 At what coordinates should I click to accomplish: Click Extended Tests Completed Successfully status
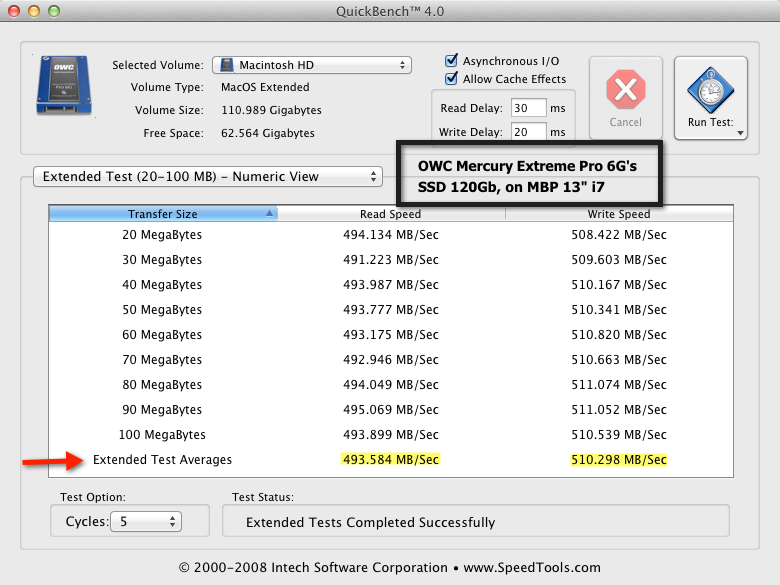pos(371,522)
